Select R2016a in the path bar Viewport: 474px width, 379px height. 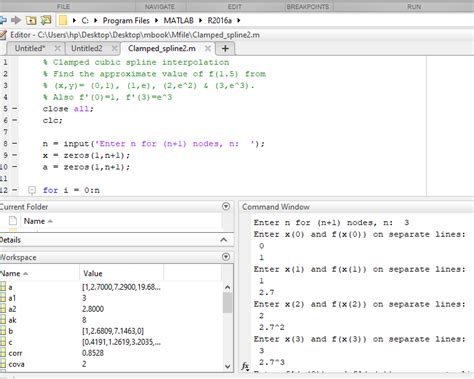tap(219, 21)
